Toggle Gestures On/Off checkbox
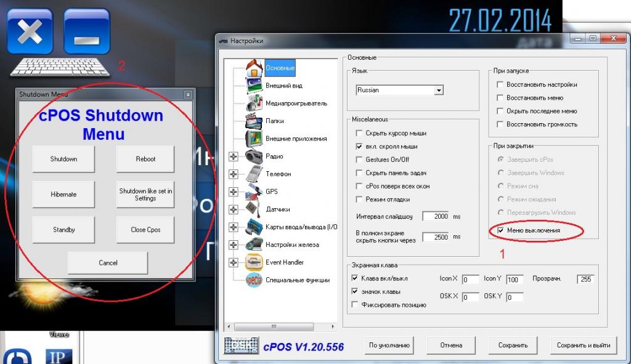Image resolution: width=631 pixels, height=364 pixels. tap(359, 160)
